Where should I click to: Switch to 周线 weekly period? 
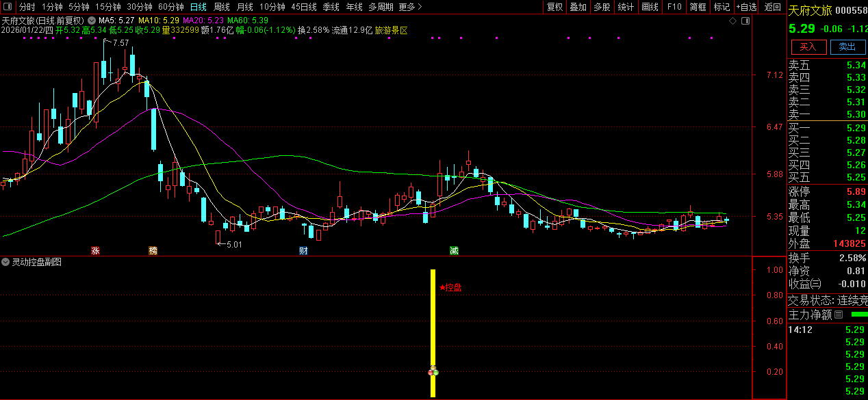click(x=221, y=7)
